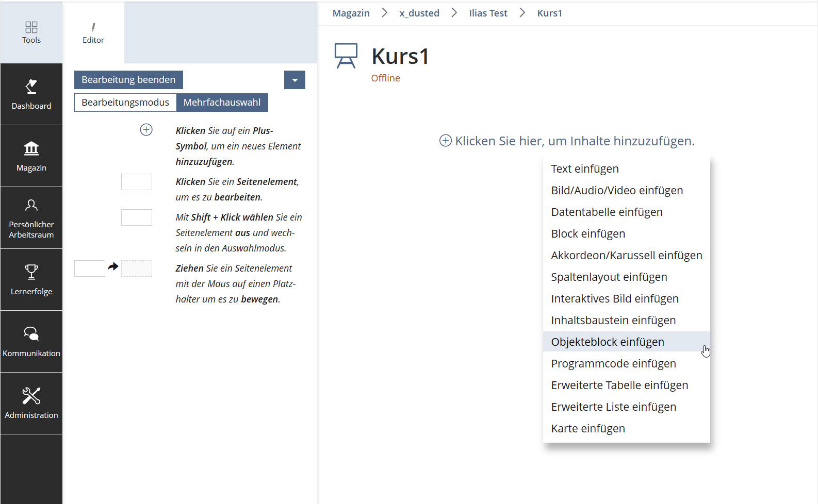
Task: Switch to Mehrfachauswahl mode
Action: click(222, 103)
